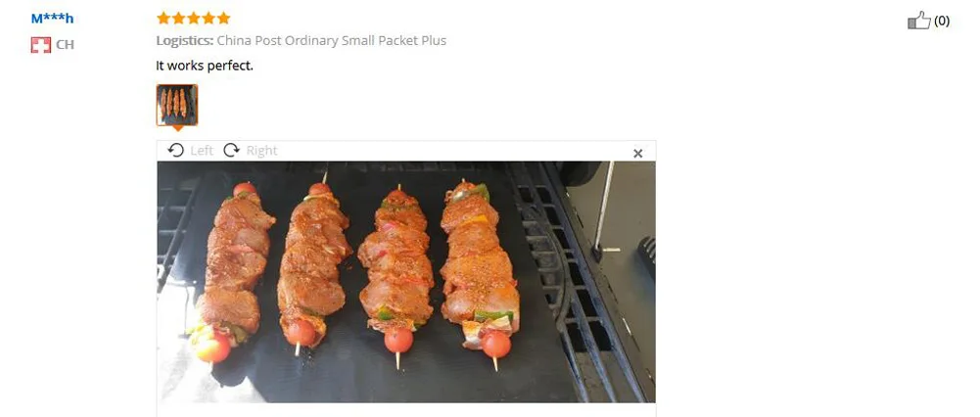Select the skewers review photo thumbnail
This screenshot has width=980, height=417.
(177, 105)
